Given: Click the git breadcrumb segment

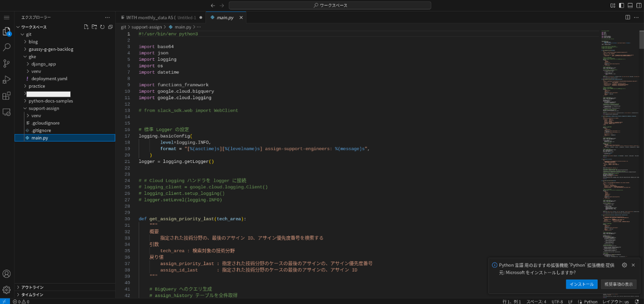Looking at the screenshot, I should (123, 27).
